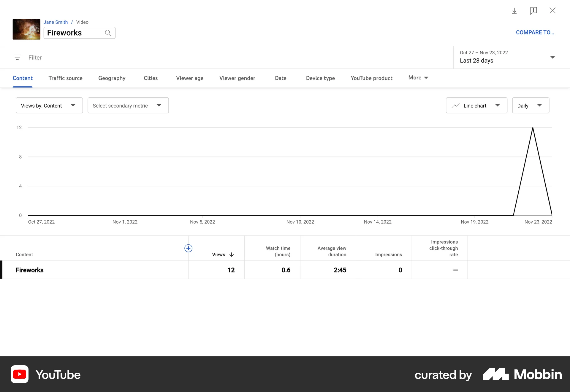Click the Fireworks video thumbnail
Image resolution: width=570 pixels, height=392 pixels.
[26, 29]
